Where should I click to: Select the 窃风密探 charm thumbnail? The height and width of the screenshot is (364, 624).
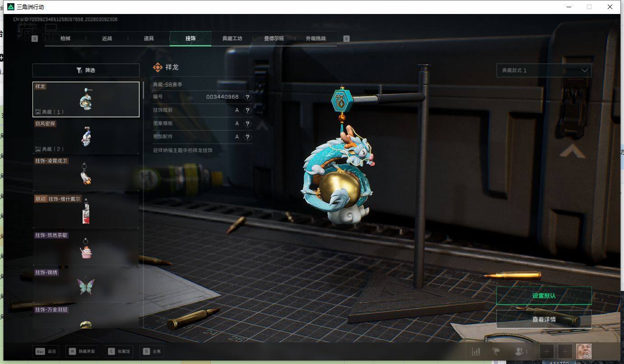click(86, 136)
